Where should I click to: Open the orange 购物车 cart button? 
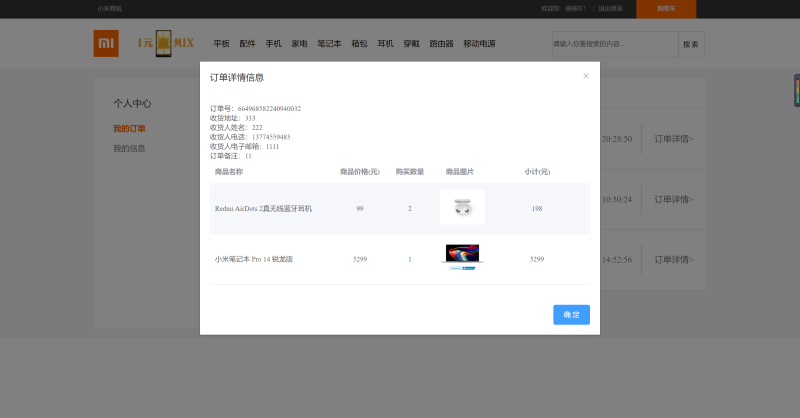coord(666,9)
